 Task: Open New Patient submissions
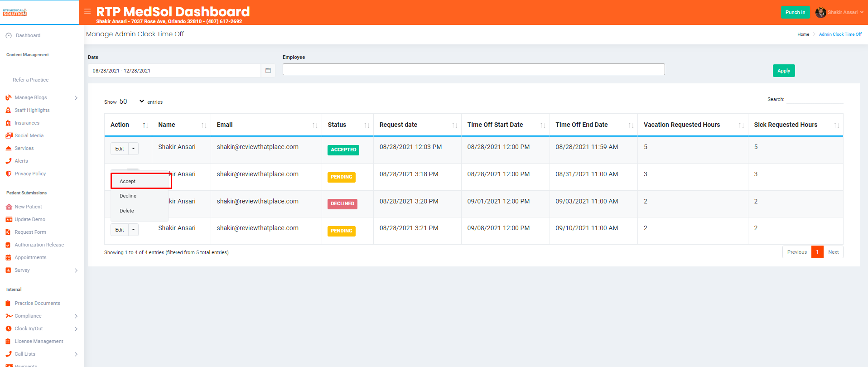[x=28, y=207]
